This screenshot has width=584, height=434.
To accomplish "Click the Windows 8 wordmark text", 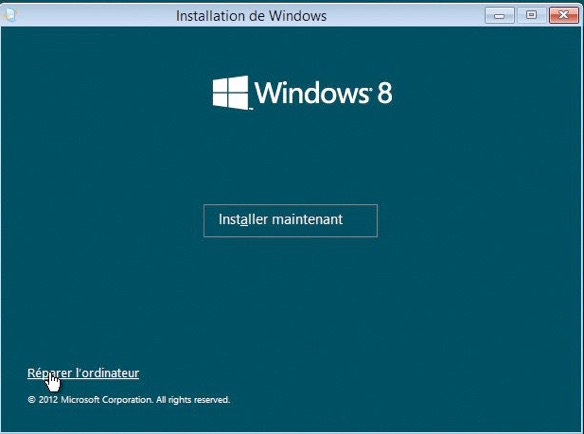I will click(x=323, y=93).
